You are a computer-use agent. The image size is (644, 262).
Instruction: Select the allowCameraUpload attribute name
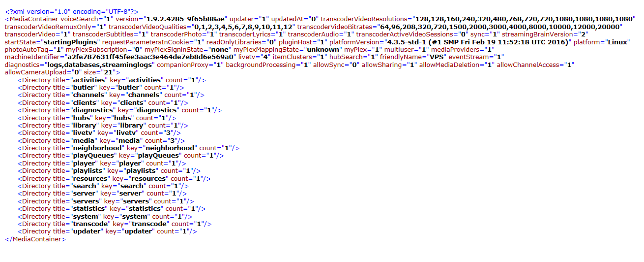coord(36,72)
